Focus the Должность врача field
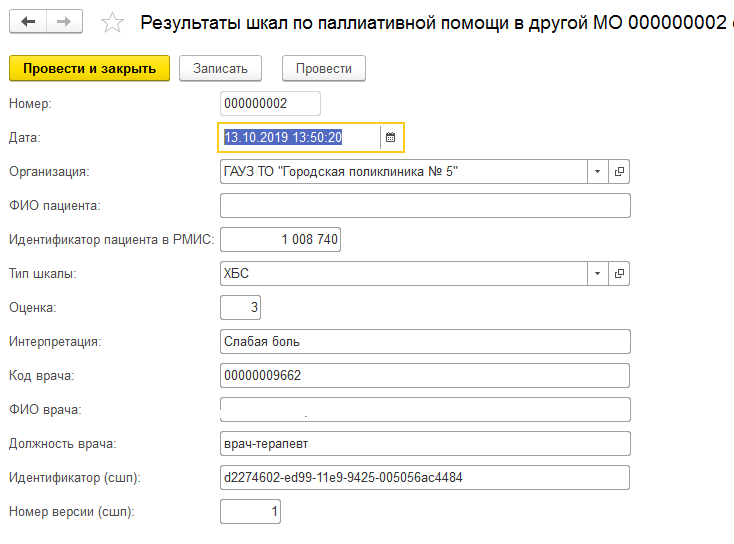Viewport: 734px width, 544px height. click(424, 443)
